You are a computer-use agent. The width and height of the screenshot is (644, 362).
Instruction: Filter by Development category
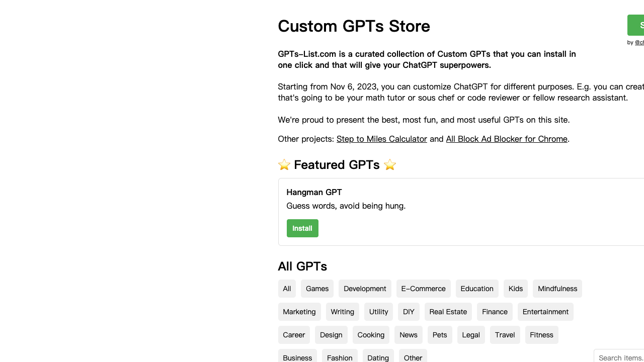pos(365,289)
